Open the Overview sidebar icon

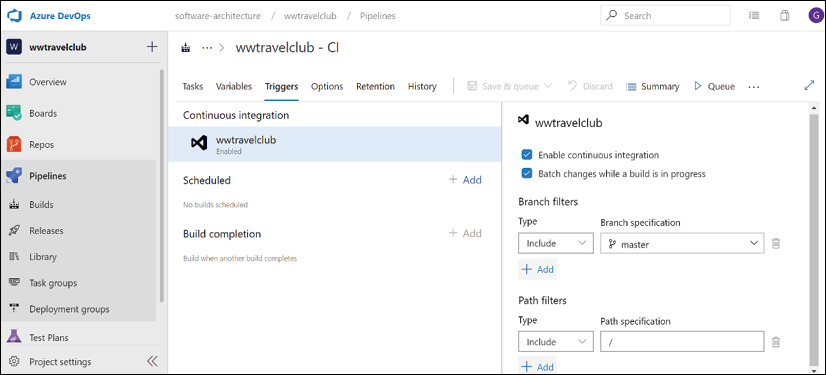pos(14,82)
